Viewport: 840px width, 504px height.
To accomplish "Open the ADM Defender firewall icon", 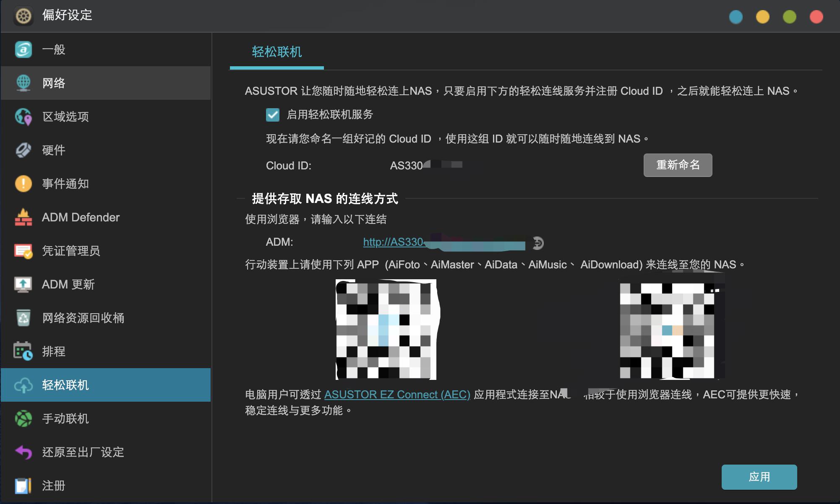I will (x=24, y=217).
